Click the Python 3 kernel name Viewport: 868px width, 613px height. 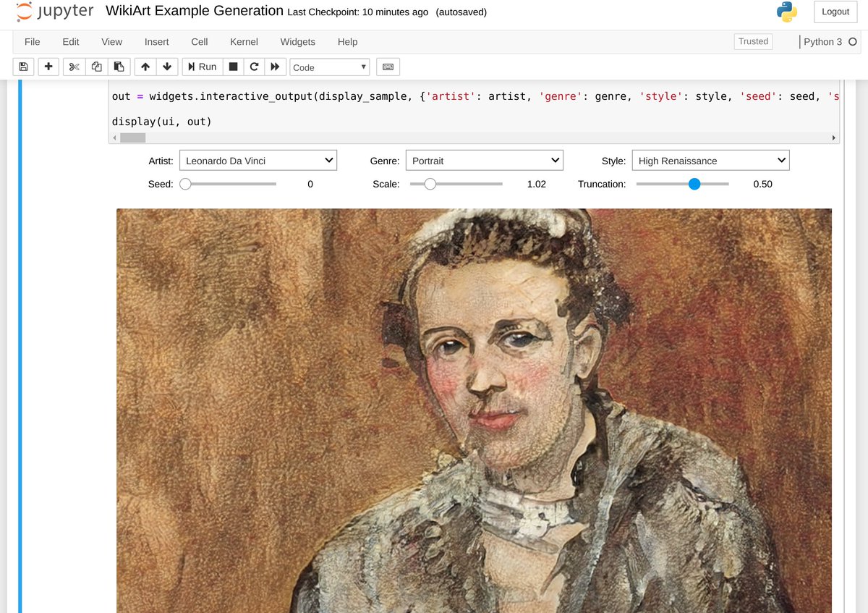(823, 42)
